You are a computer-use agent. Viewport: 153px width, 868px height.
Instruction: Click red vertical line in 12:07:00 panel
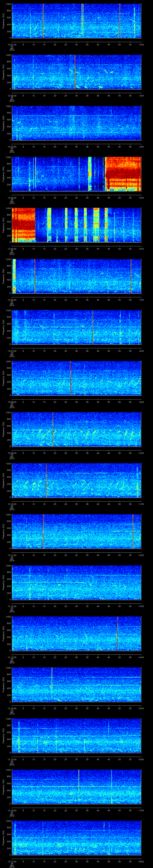pos(92,327)
